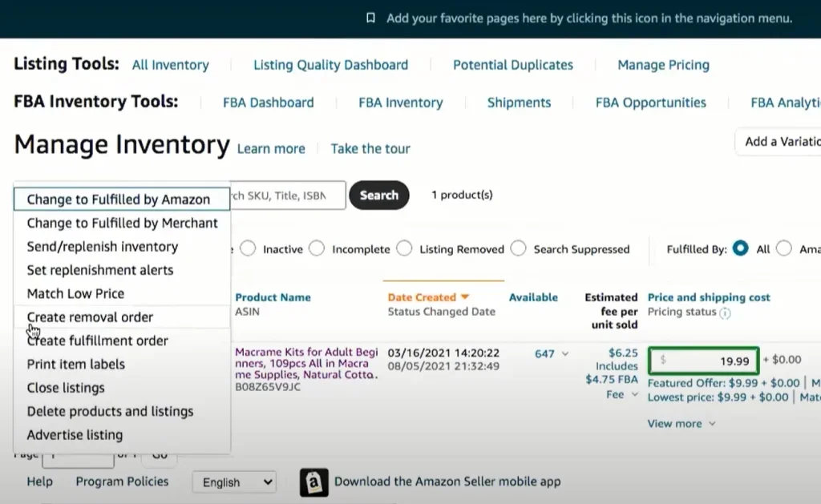Select Change to Fulfilled by Amazon
821x504 pixels.
pyautogui.click(x=118, y=200)
